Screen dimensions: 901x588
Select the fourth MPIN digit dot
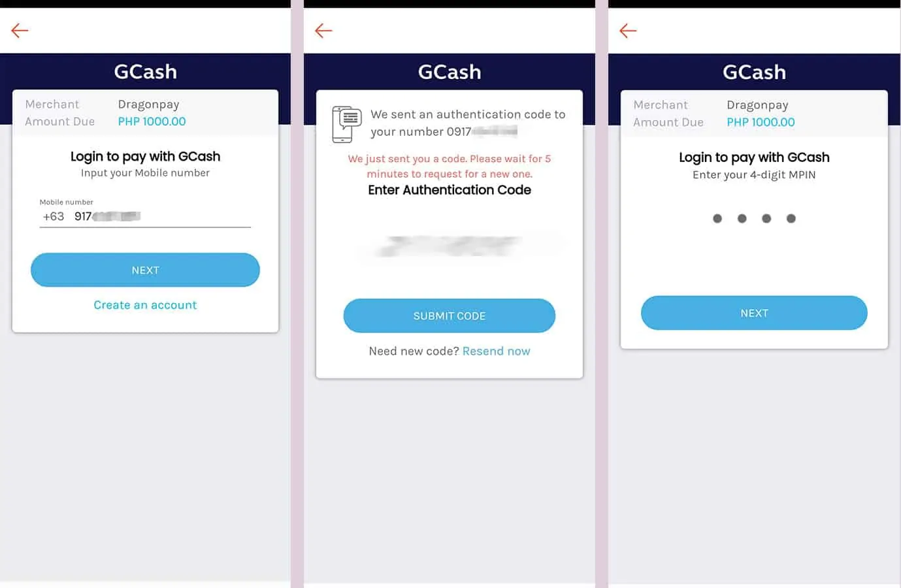[x=791, y=218]
